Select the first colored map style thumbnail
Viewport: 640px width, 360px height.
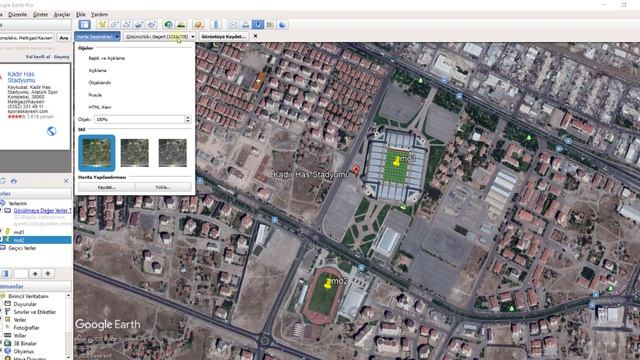pyautogui.click(x=97, y=153)
